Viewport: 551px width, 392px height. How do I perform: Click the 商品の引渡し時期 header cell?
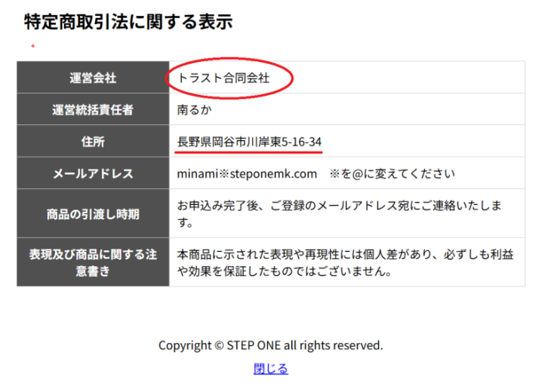(x=93, y=213)
